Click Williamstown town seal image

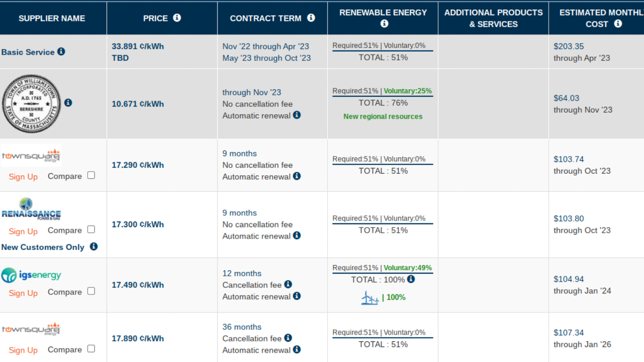(31, 102)
